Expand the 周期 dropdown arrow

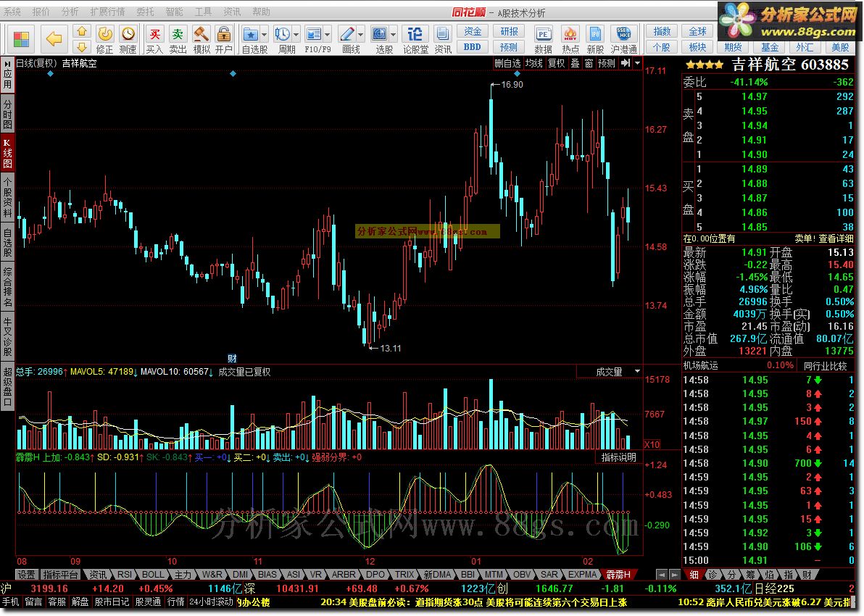point(296,35)
